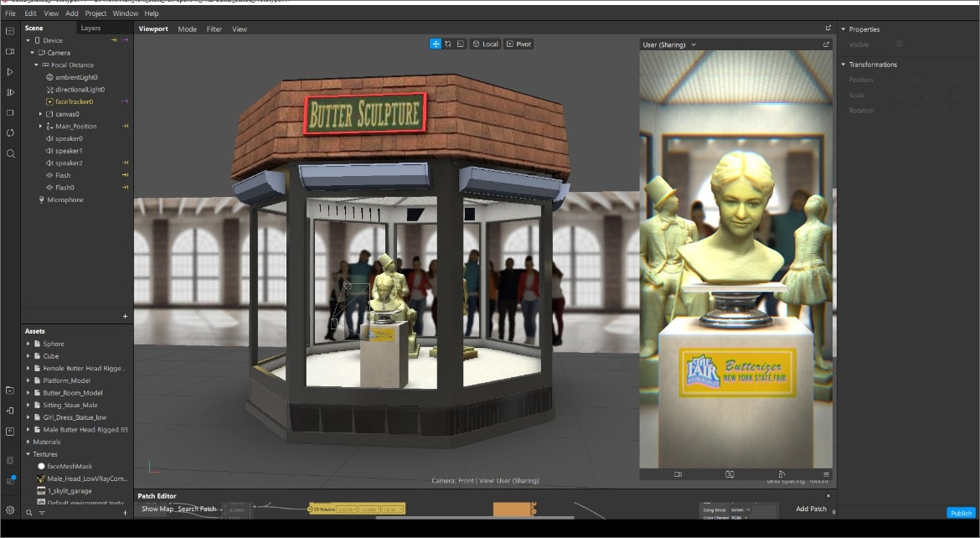Toggle the Visible checkbox in Properties

point(900,44)
